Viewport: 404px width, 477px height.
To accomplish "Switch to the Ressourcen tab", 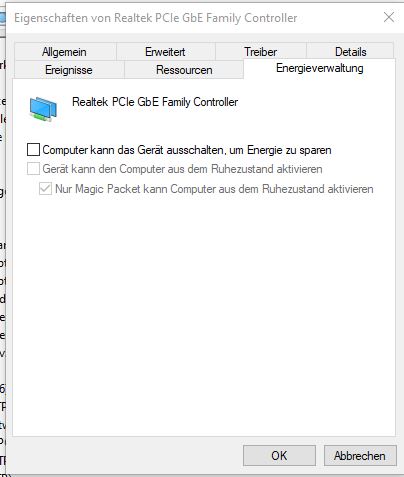I will pos(184,70).
